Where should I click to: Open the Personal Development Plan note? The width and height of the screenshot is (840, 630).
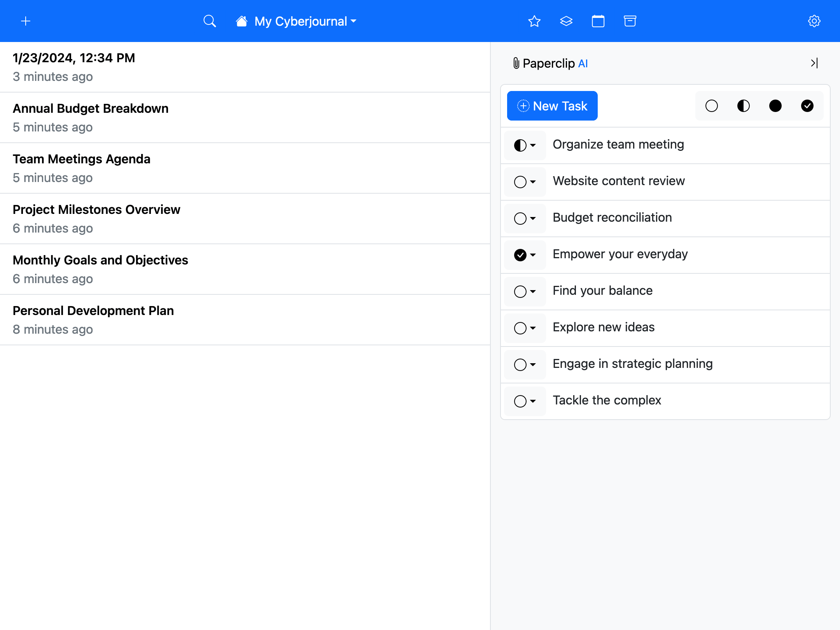tap(93, 310)
